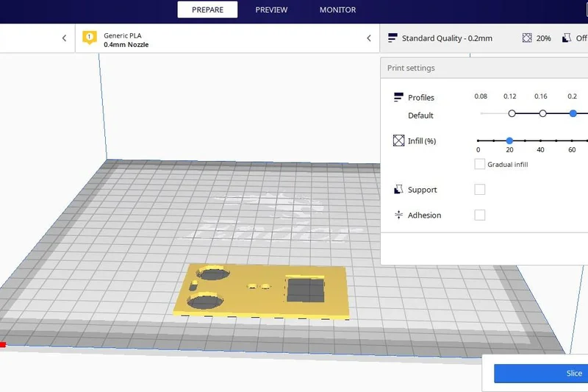Click the Profiles icon in Print settings

click(x=399, y=97)
